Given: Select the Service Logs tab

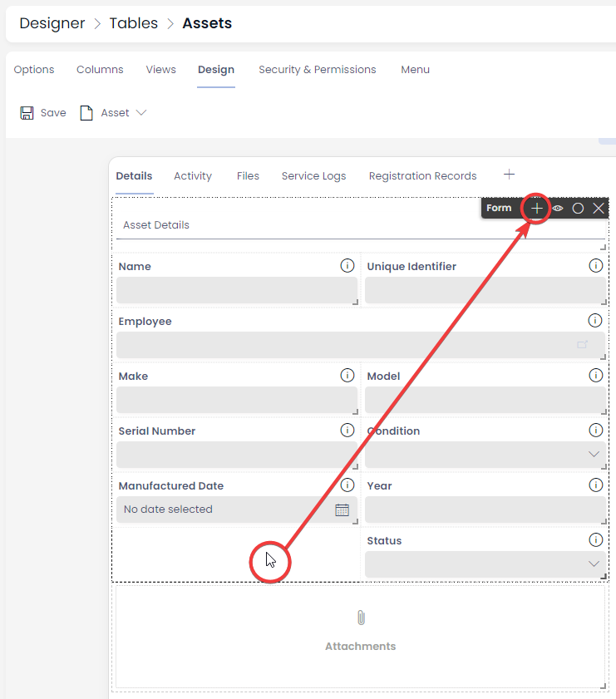Looking at the screenshot, I should (x=313, y=175).
